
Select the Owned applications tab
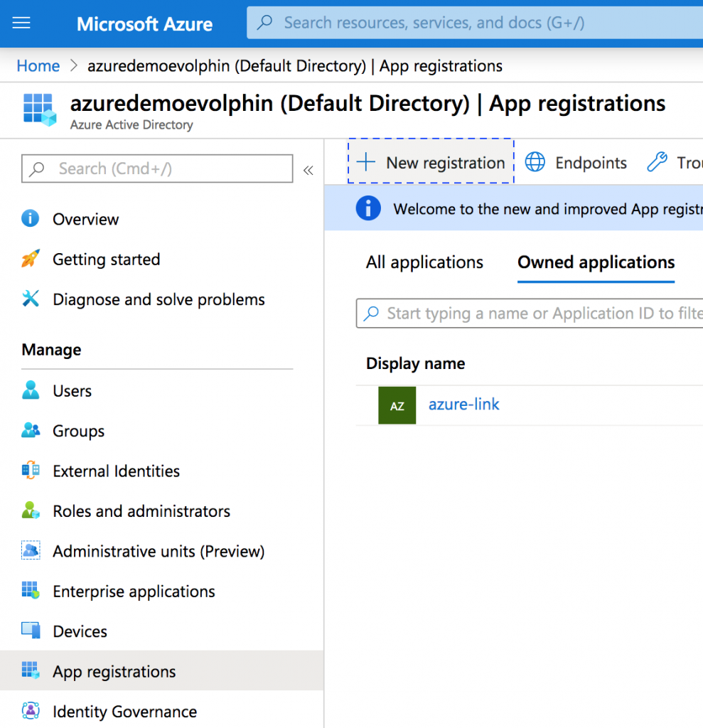[596, 262]
